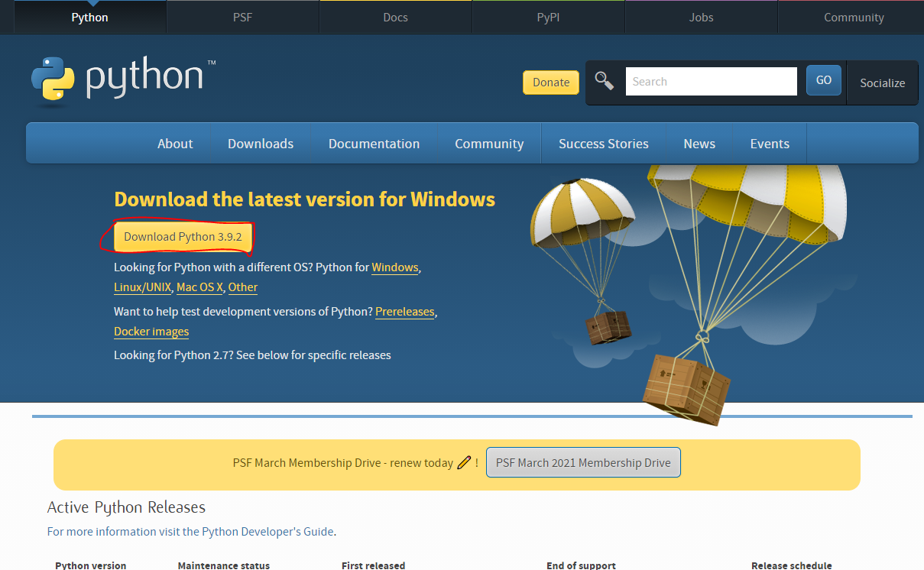This screenshot has width=924, height=570.
Task: Click the 'First released' column header
Action: [x=374, y=565]
